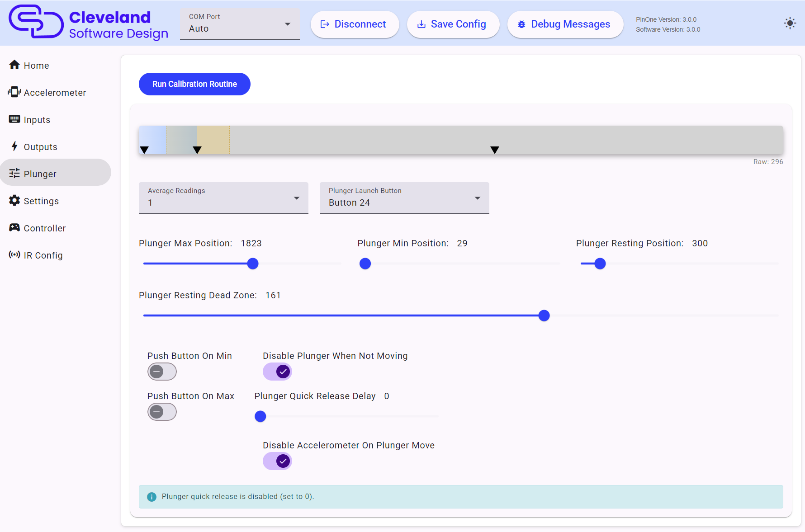Toggle Push Button On Min switch
The image size is (805, 532).
click(x=162, y=372)
